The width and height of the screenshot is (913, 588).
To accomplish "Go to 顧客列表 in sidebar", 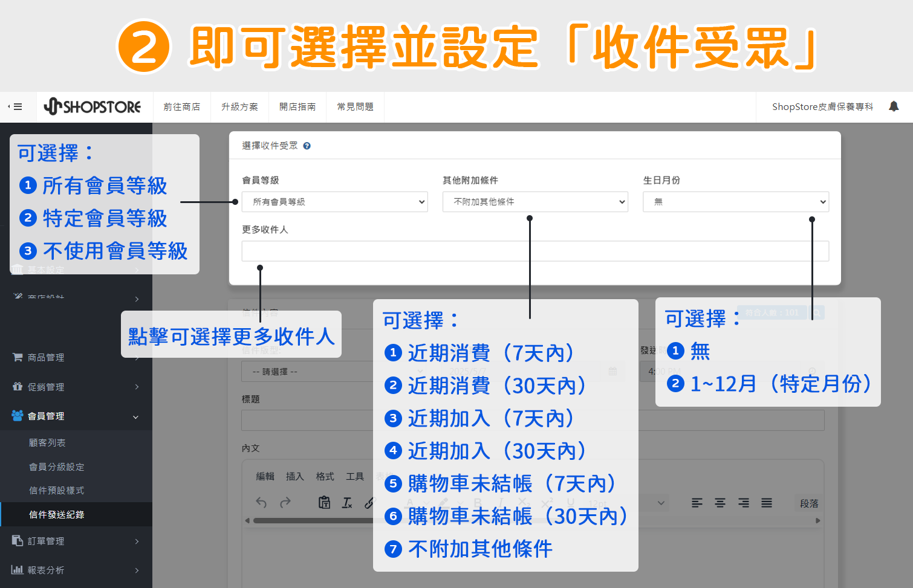I will pos(47,442).
